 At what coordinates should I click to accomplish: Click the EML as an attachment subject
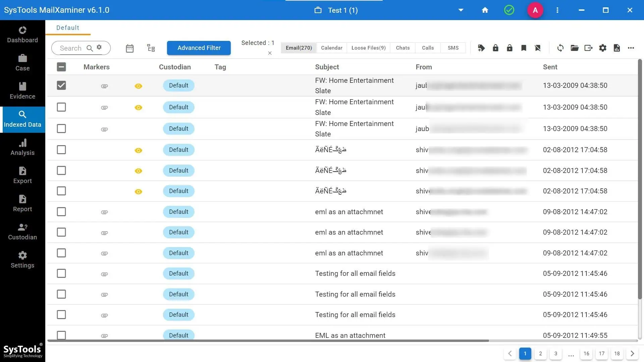click(x=350, y=336)
